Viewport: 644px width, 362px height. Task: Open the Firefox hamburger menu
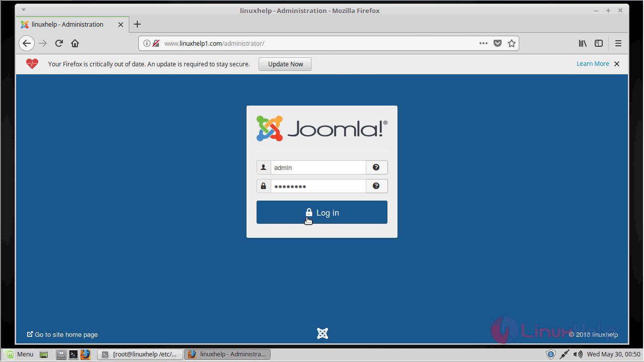point(618,43)
